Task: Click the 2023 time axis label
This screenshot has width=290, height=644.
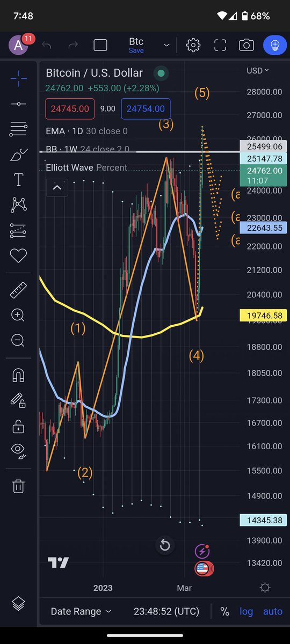Action: (103, 588)
